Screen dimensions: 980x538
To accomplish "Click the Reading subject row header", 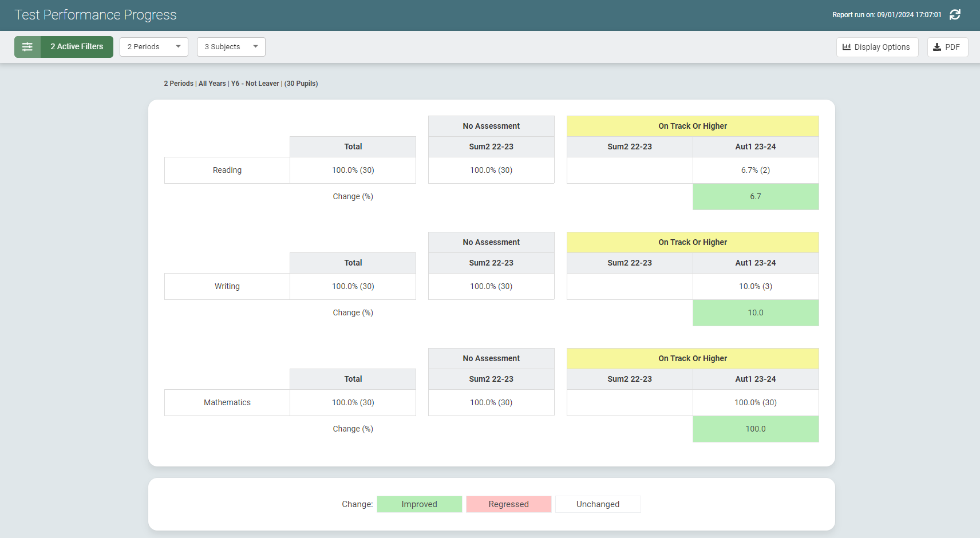I will click(227, 170).
